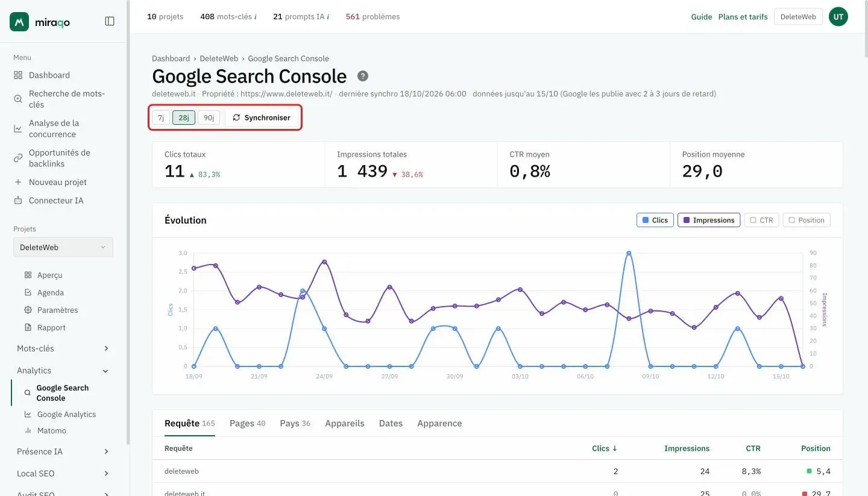Toggle the Impressions series in chart
Viewport: 868px width, 496px height.
click(x=709, y=220)
